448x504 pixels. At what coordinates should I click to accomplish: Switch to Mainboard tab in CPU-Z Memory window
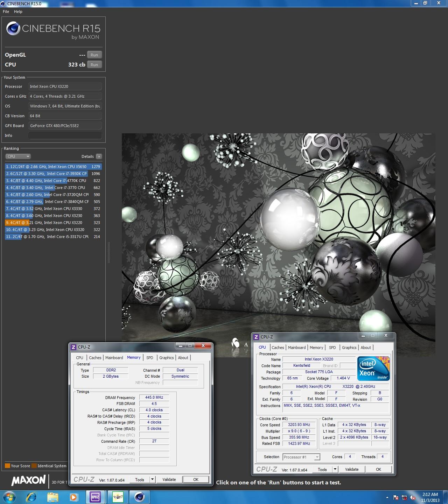click(x=114, y=358)
